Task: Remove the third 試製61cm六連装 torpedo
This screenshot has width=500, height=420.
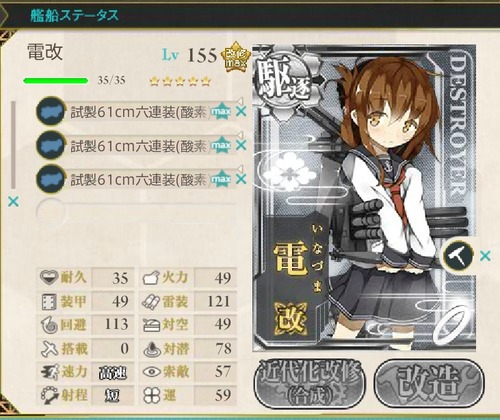Action: click(x=241, y=179)
